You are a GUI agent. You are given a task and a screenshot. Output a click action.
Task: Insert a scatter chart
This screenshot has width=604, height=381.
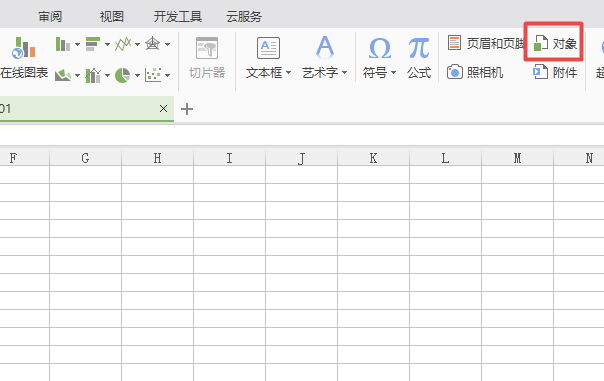[x=153, y=75]
